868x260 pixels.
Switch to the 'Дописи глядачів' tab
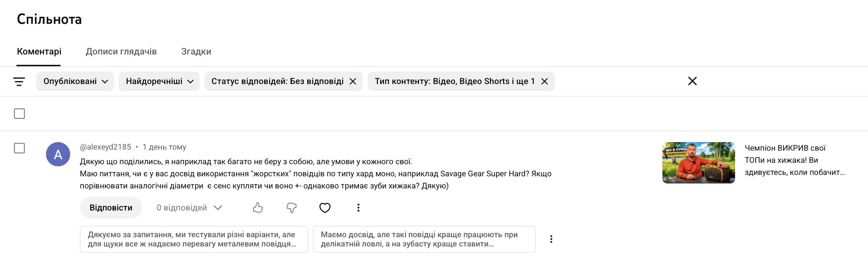click(x=121, y=52)
